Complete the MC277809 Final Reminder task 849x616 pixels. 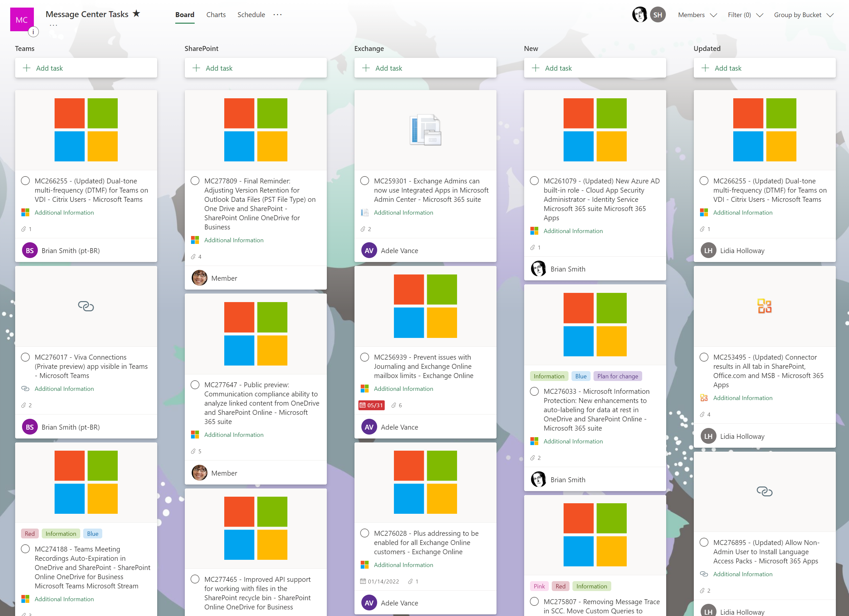pos(195,181)
